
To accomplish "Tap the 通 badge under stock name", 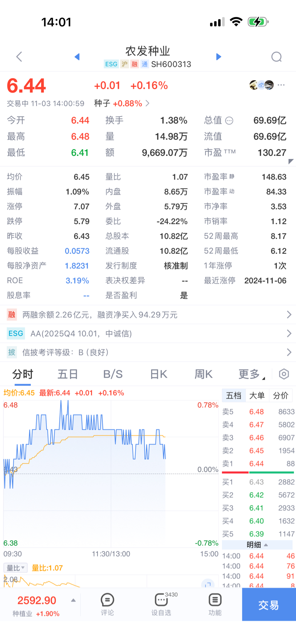I will point(145,64).
